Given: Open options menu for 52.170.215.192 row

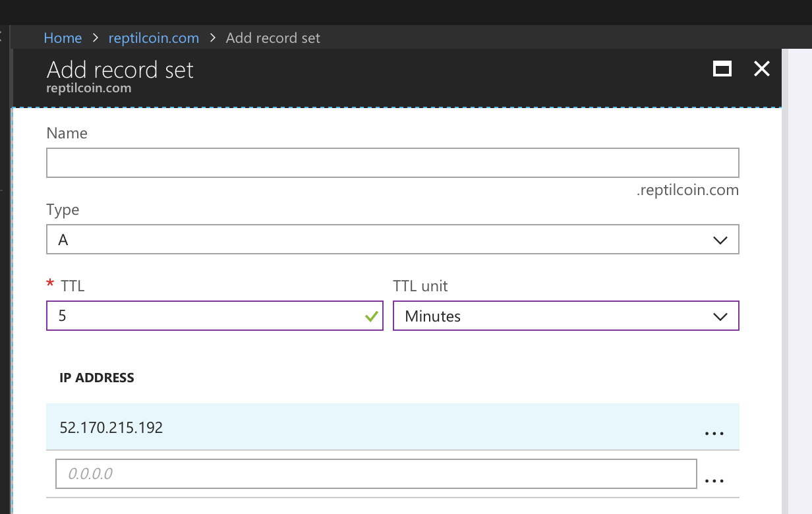Looking at the screenshot, I should tap(714, 434).
